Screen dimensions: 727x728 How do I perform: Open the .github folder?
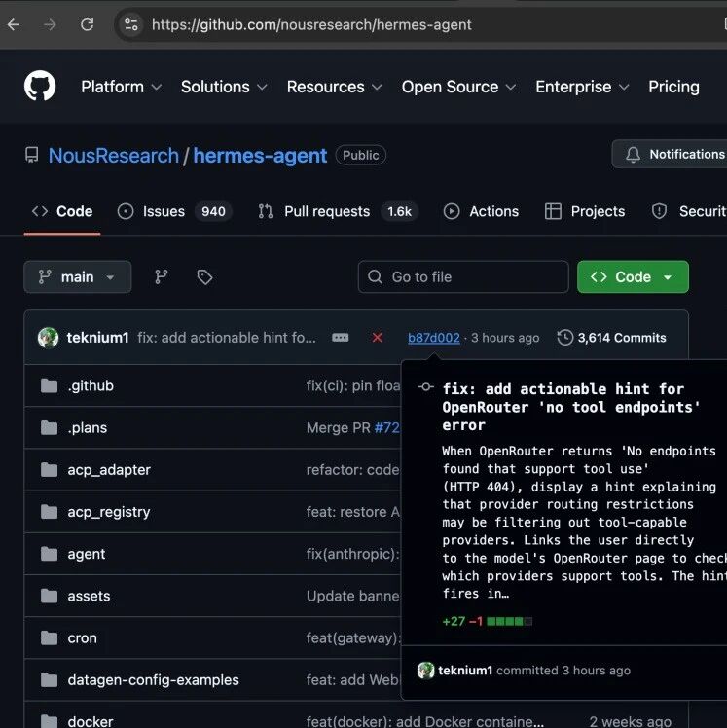pyautogui.click(x=91, y=385)
